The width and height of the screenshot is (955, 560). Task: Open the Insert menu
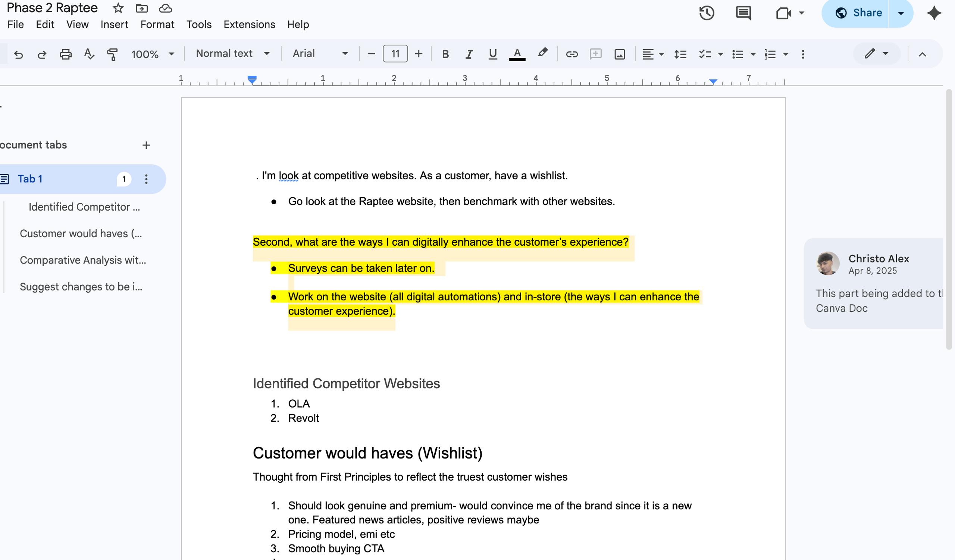[x=114, y=25]
